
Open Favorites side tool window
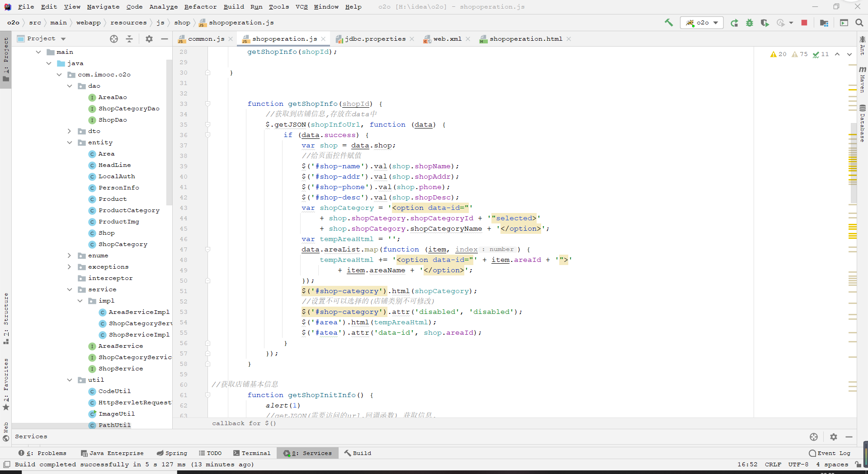[6, 384]
